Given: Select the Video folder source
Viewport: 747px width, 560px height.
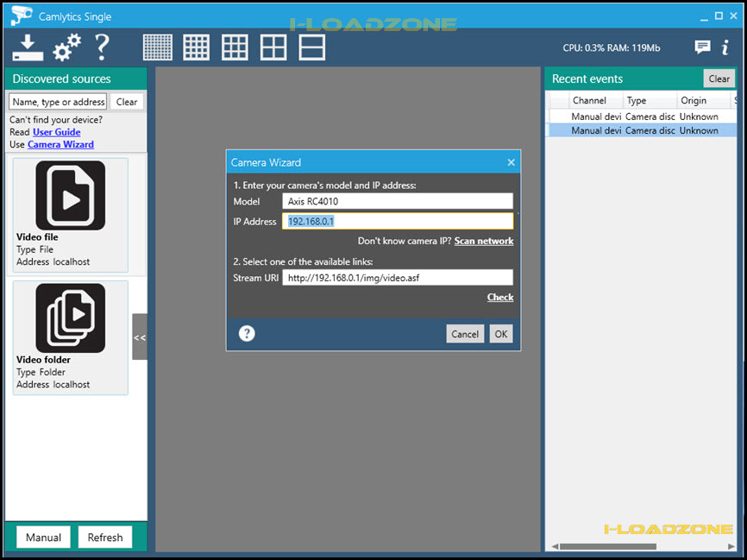Looking at the screenshot, I should pyautogui.click(x=71, y=337).
